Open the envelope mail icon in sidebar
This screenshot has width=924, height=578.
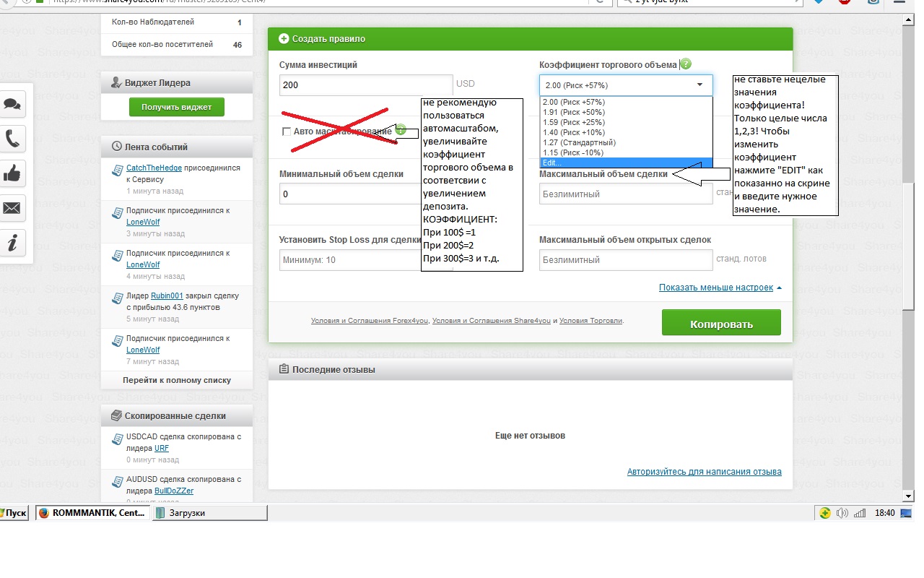[x=12, y=208]
